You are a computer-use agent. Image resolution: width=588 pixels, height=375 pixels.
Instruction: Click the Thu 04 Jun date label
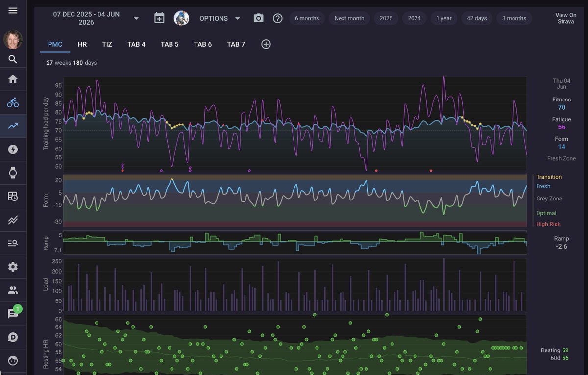562,84
